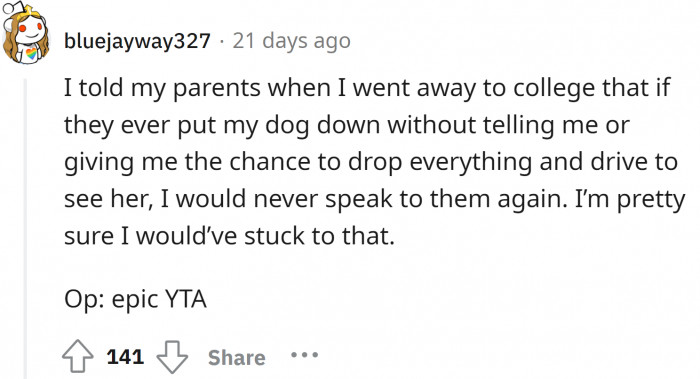The image size is (700, 379).
Task: Downvote the bluejayway327 comment
Action: pos(172,357)
